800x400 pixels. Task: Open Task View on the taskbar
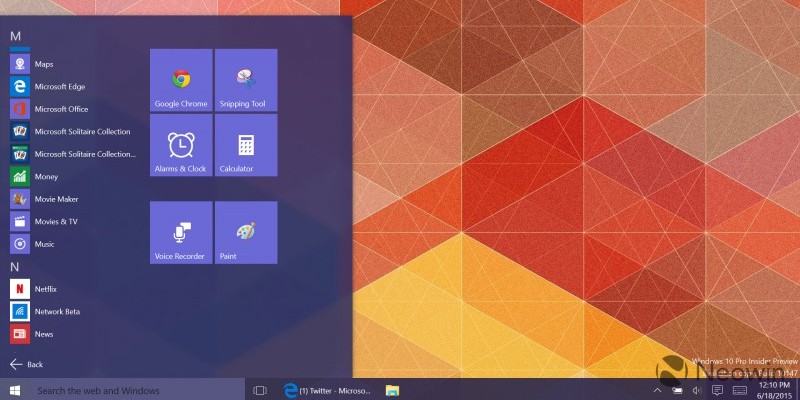point(260,391)
